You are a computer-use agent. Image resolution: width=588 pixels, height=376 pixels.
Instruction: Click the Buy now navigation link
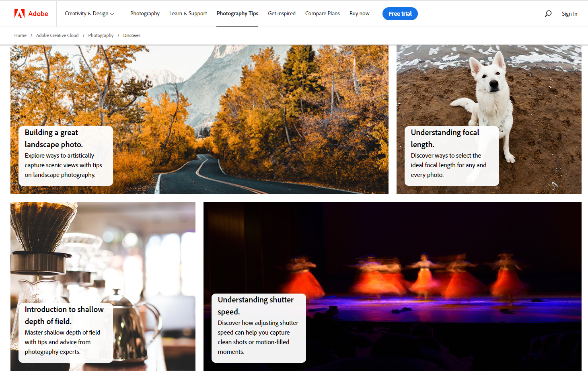(x=359, y=13)
